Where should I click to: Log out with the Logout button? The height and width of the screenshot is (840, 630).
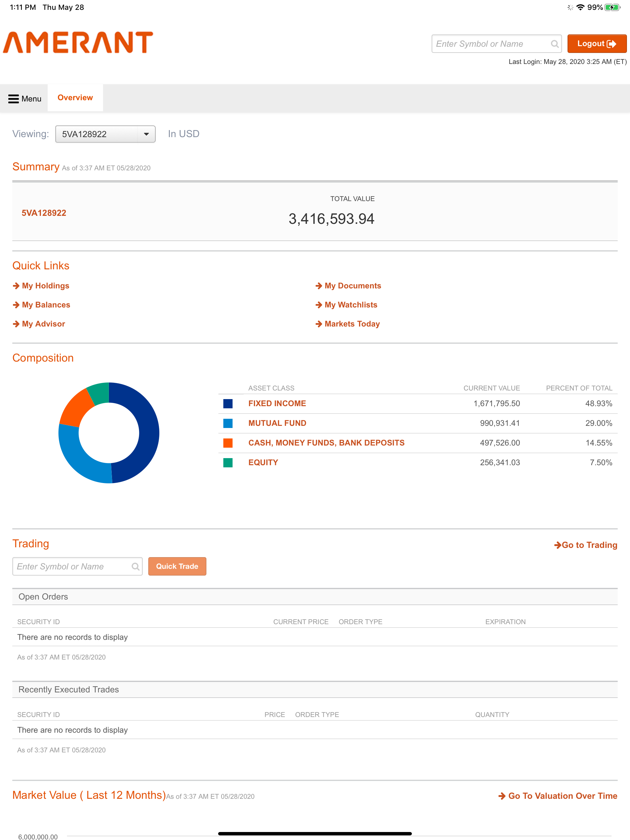coord(596,44)
